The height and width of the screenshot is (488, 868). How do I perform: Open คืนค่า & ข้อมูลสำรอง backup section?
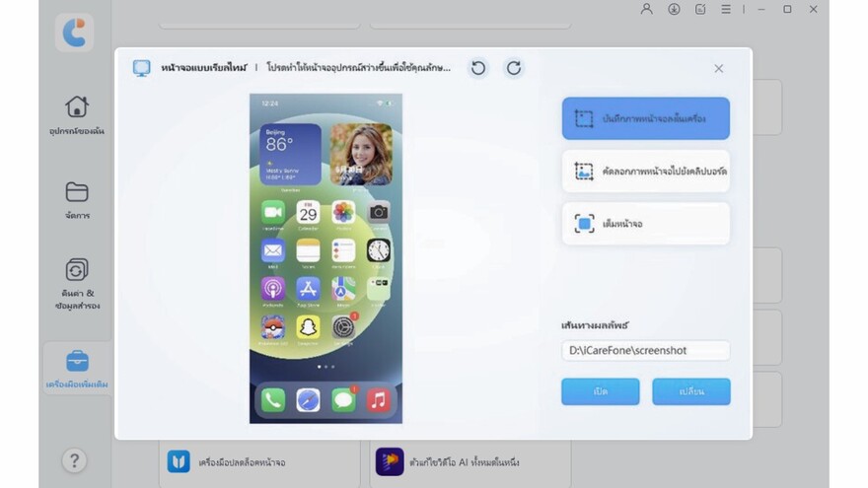click(77, 282)
